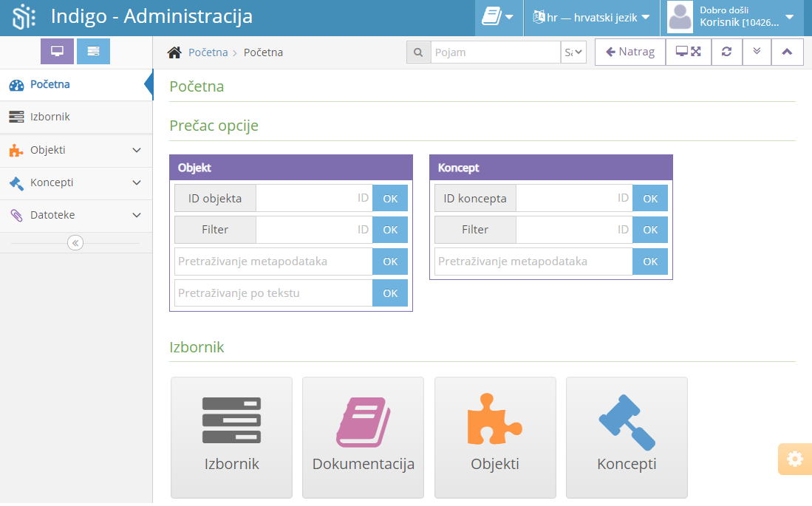Click the Izbornik list icon in sidebar

click(x=16, y=117)
